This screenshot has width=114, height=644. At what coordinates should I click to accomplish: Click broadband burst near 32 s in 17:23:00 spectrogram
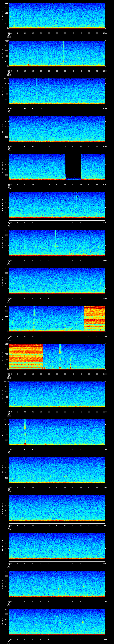60,356
